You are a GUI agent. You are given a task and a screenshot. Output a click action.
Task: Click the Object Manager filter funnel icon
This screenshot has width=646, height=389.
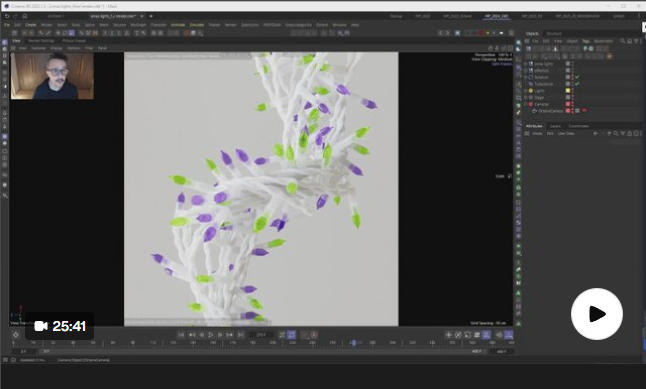[636, 41]
